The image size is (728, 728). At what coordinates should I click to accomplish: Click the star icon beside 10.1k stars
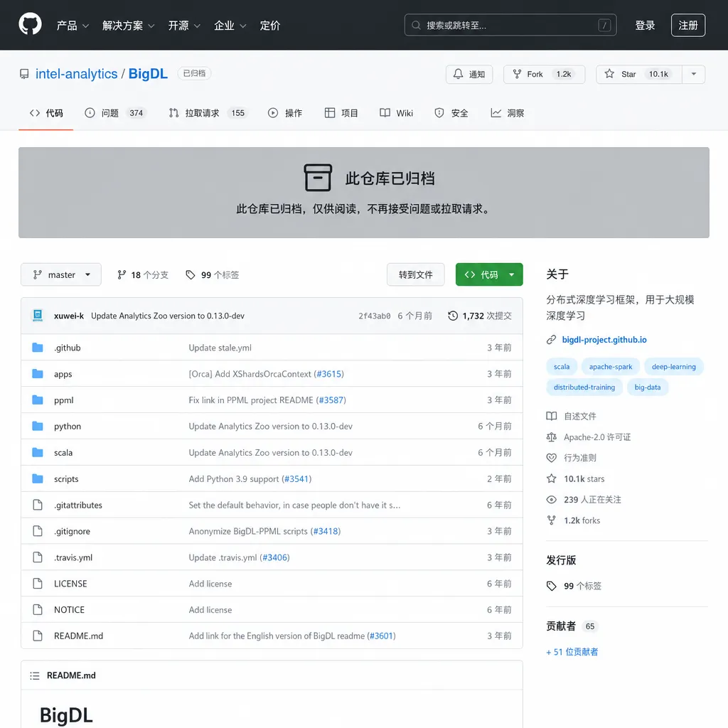coord(551,478)
